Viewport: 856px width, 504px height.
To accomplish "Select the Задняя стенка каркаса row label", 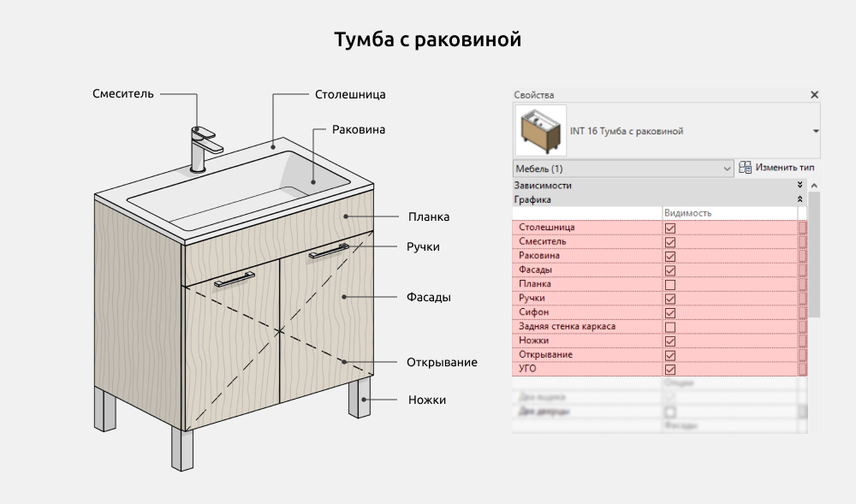I will point(567,326).
